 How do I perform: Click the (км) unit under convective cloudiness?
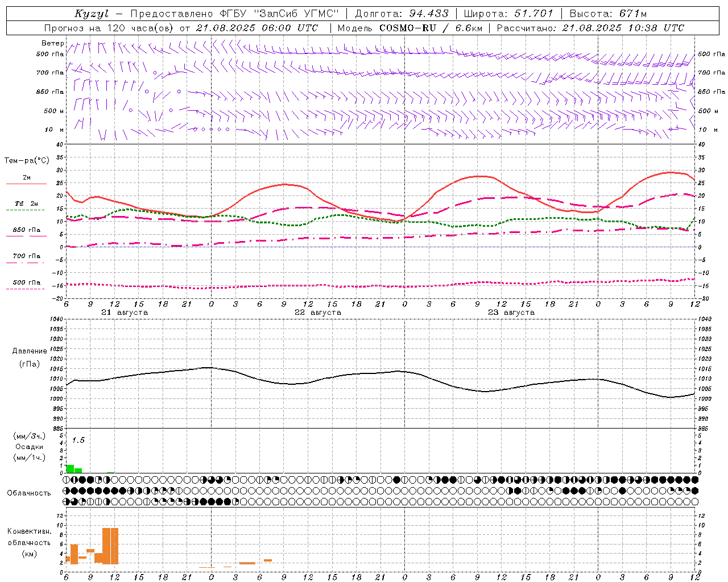pos(29,554)
